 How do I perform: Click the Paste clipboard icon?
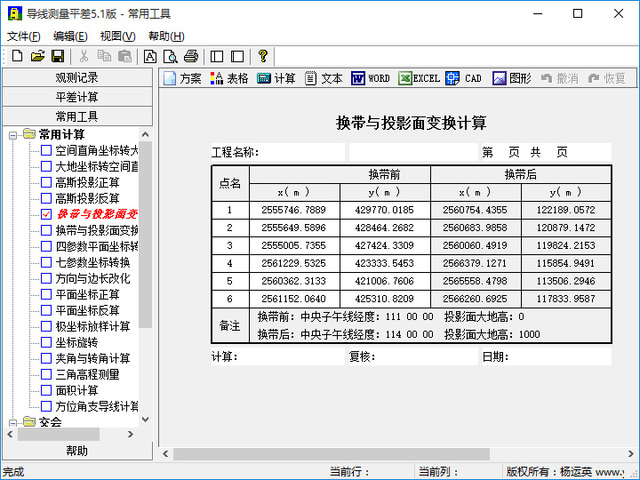124,56
